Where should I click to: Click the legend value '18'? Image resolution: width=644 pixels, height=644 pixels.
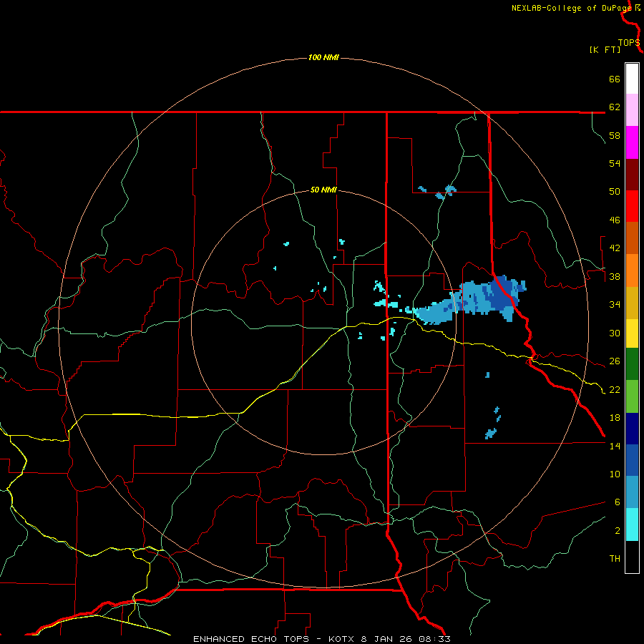pos(615,418)
